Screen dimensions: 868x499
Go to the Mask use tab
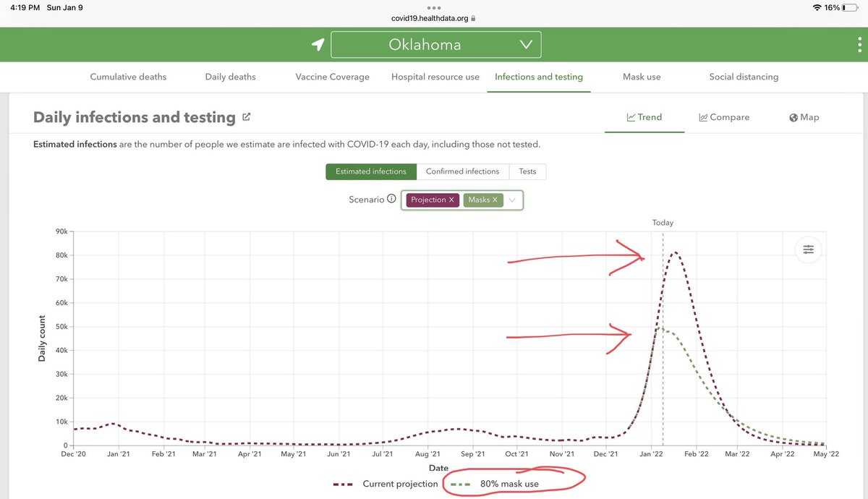[642, 77]
